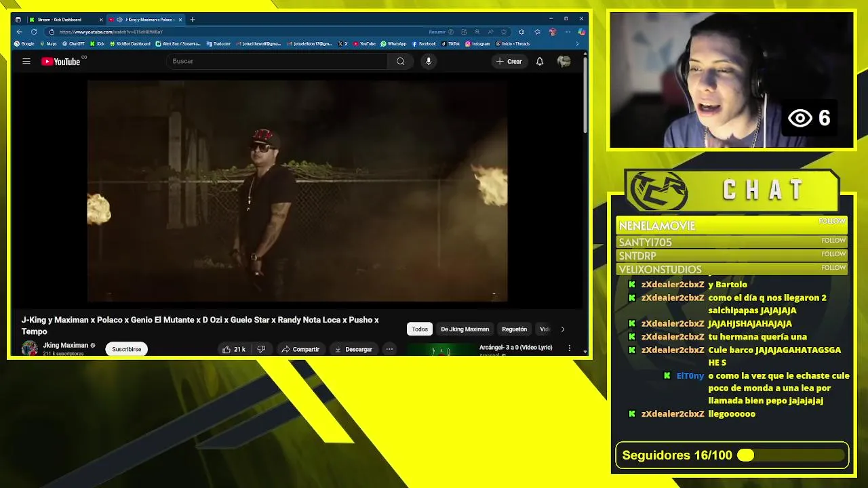Open the Facebook bookmark
This screenshot has width=868, height=488.
pos(424,43)
